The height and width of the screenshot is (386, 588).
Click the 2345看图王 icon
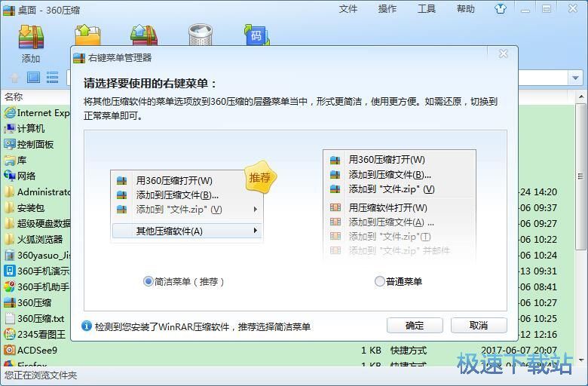[10, 334]
